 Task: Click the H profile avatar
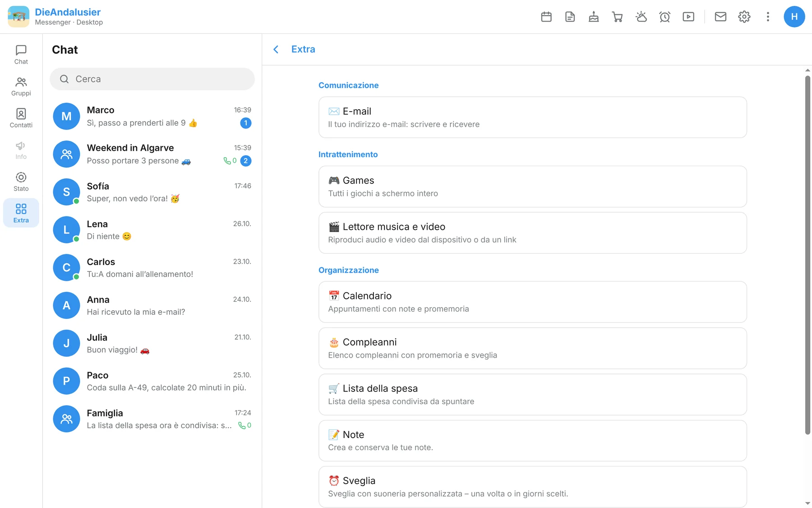pyautogui.click(x=794, y=17)
